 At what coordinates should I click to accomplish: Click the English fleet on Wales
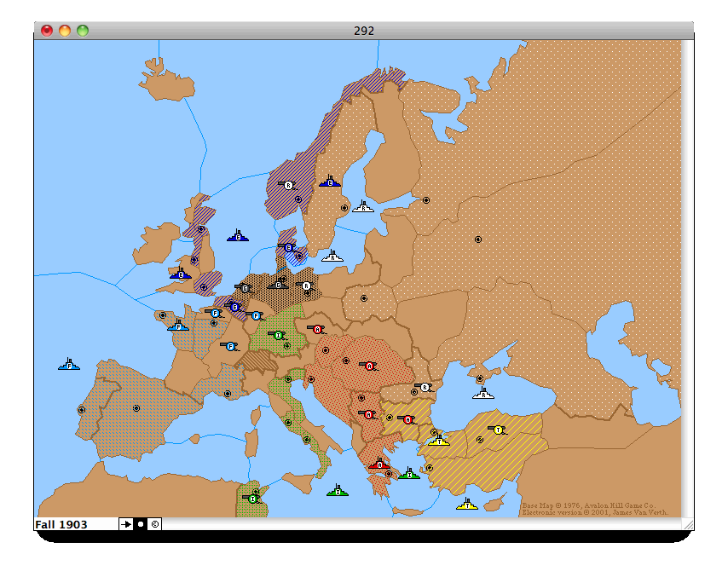(181, 274)
